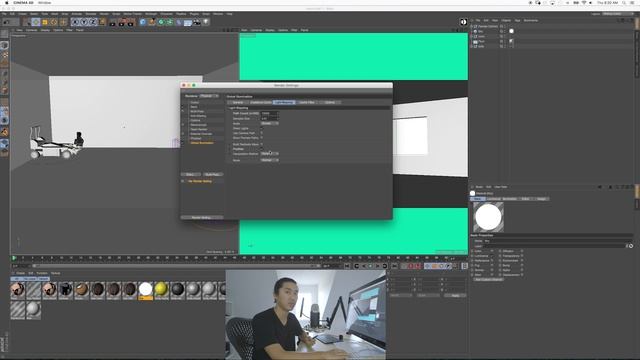The image size is (640, 360).
Task: Click the green timeline playhead marker
Action: tap(14, 258)
